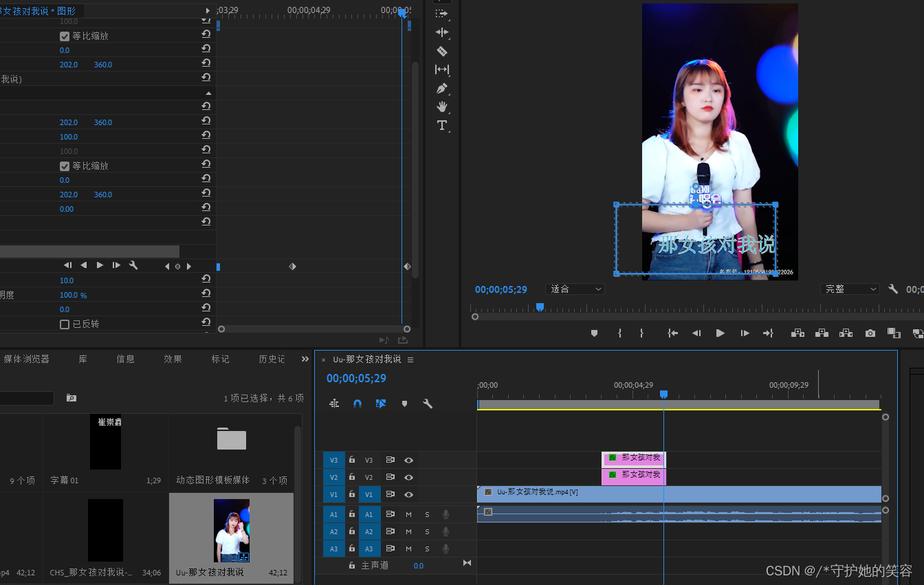
Task: Mute audio track A1
Action: point(408,514)
